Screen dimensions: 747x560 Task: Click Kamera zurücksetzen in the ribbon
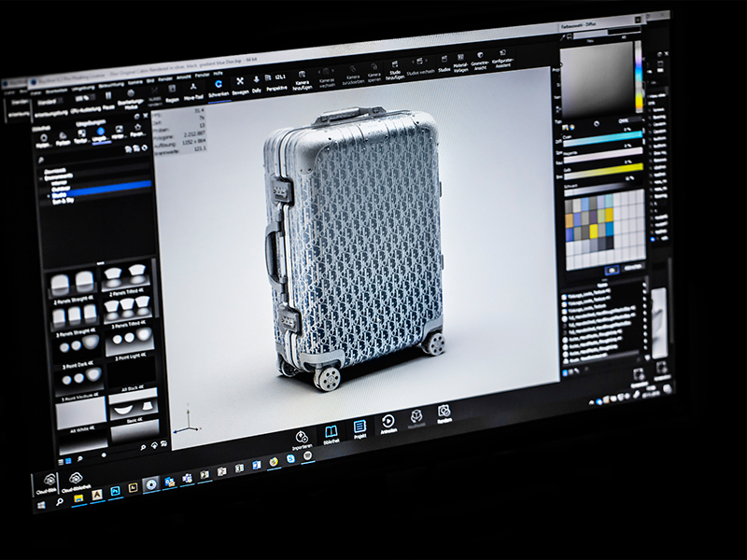[353, 74]
